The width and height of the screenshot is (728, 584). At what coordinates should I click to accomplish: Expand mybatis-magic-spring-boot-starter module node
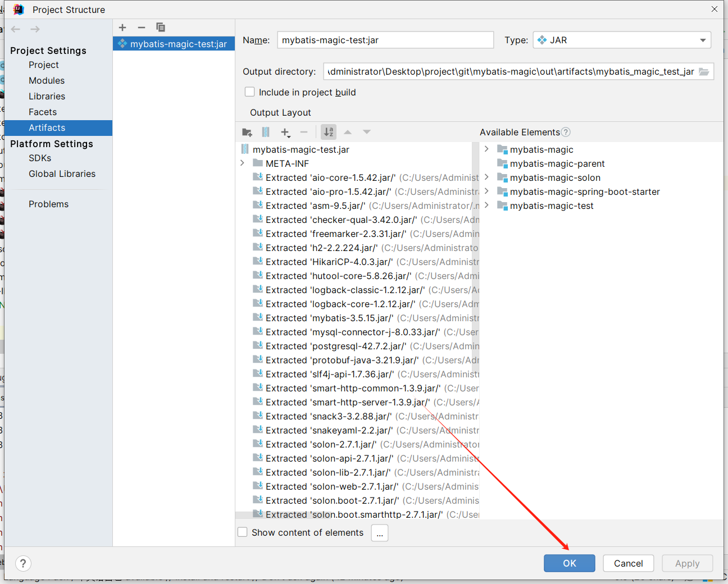pos(486,191)
